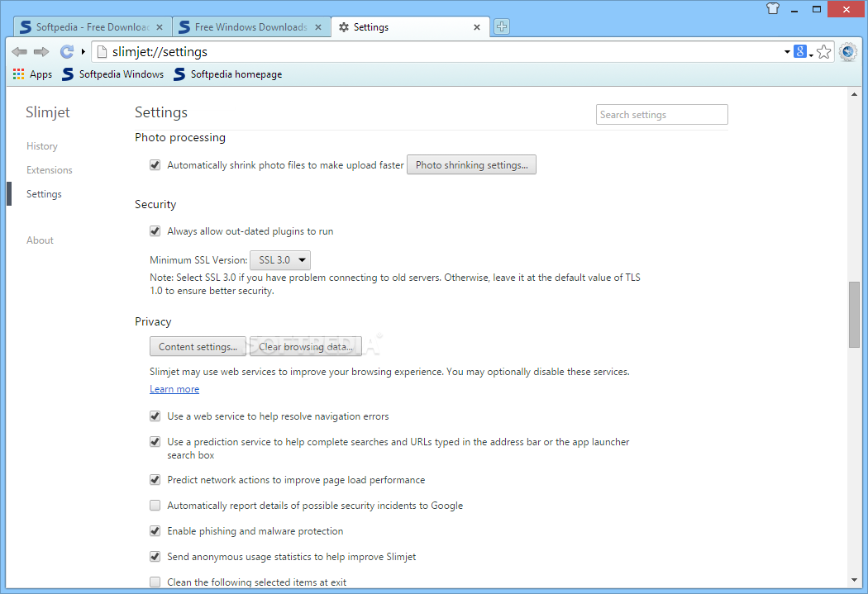Reload the page with the refresh icon
The width and height of the screenshot is (868, 594).
[x=67, y=52]
